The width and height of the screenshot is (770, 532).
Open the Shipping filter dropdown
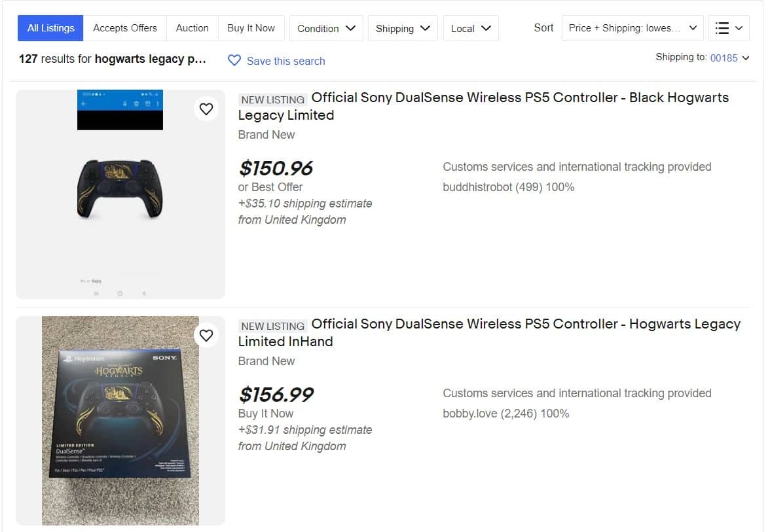point(403,28)
